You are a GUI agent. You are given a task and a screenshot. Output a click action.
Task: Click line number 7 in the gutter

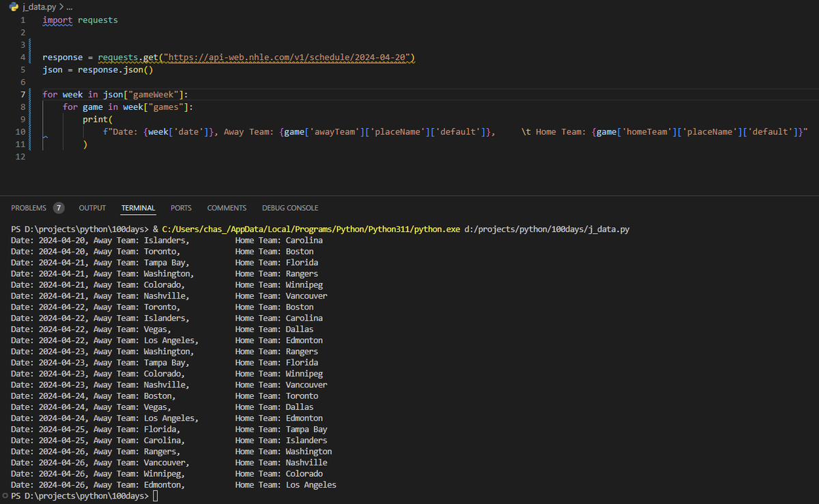coord(23,94)
